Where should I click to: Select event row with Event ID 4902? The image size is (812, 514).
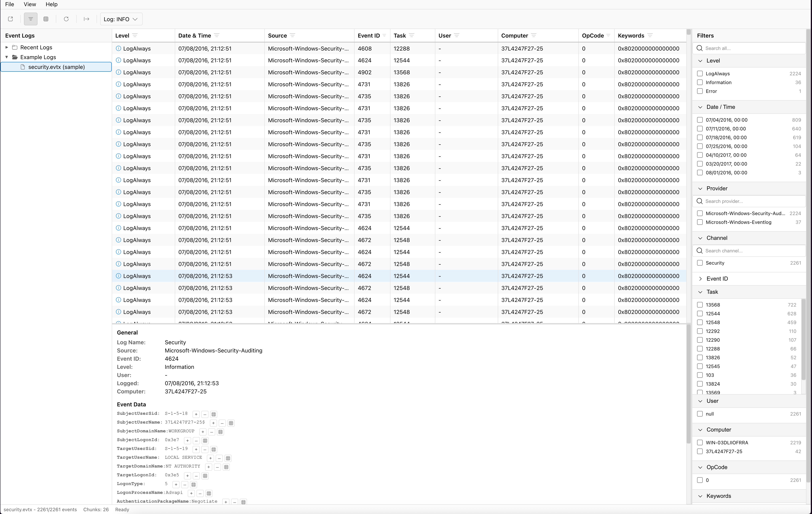(x=399, y=72)
